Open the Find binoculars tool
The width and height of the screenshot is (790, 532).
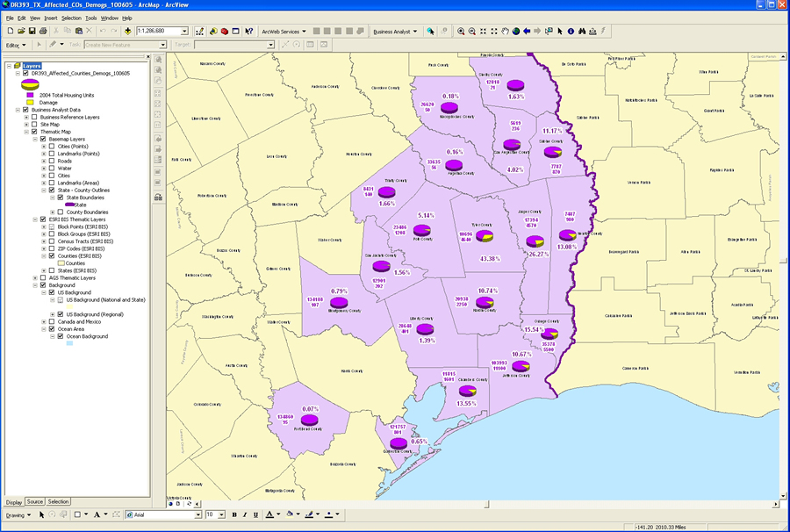tap(582, 32)
